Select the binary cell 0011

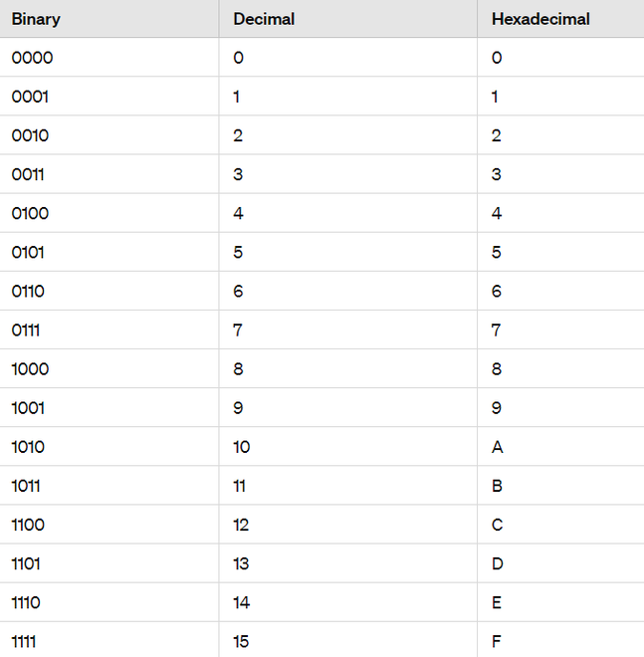[30, 175]
